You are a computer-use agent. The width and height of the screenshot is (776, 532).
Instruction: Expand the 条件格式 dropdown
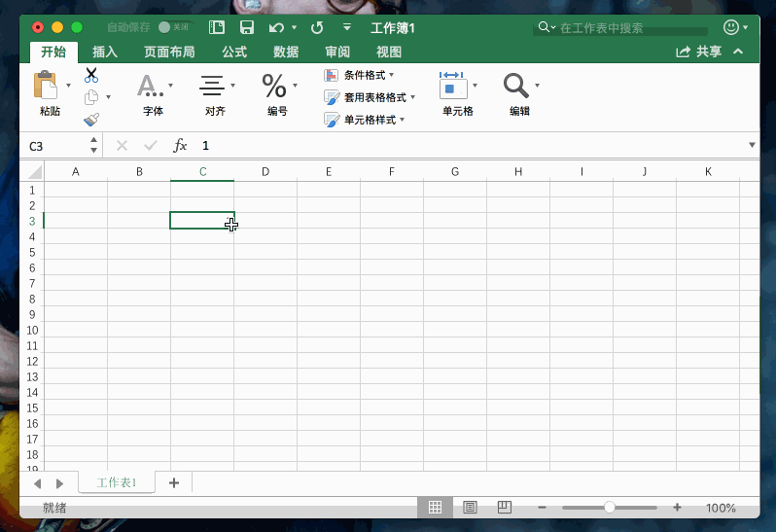click(392, 75)
